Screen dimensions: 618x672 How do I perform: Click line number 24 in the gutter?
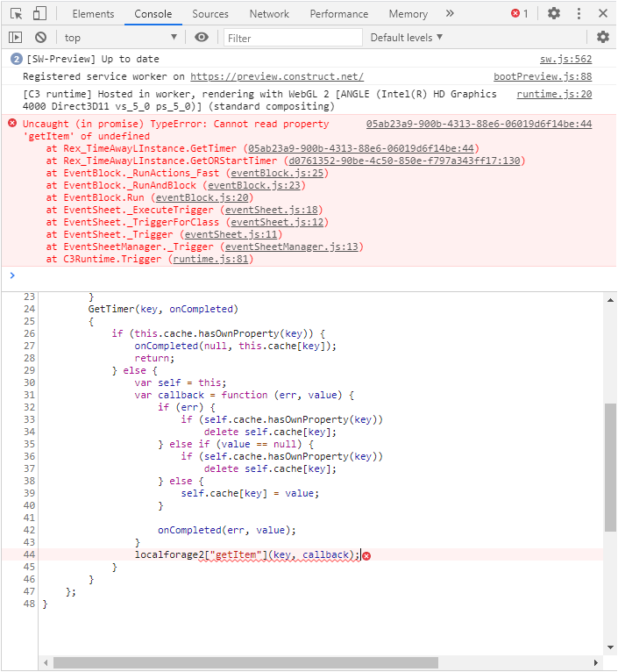click(x=29, y=309)
